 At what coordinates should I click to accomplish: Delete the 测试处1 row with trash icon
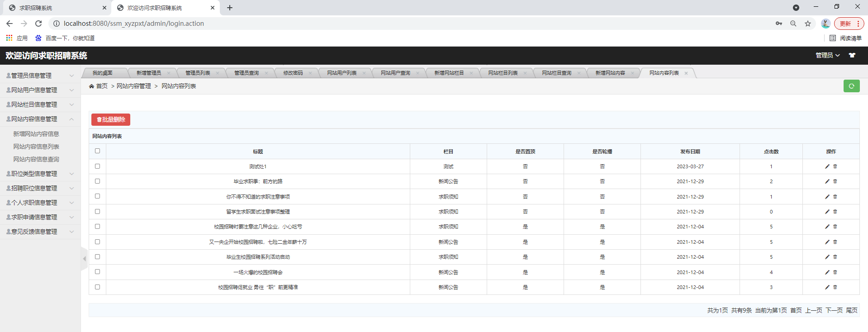[x=835, y=166]
